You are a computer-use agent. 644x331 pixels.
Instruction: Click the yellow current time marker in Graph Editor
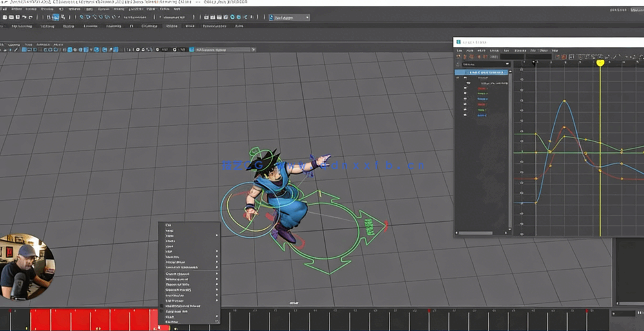pos(600,63)
